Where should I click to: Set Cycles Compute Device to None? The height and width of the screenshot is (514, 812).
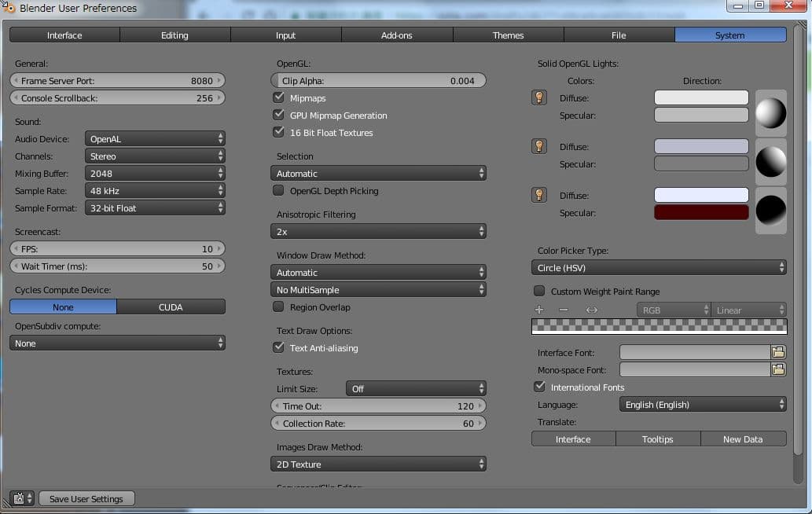pyautogui.click(x=63, y=307)
